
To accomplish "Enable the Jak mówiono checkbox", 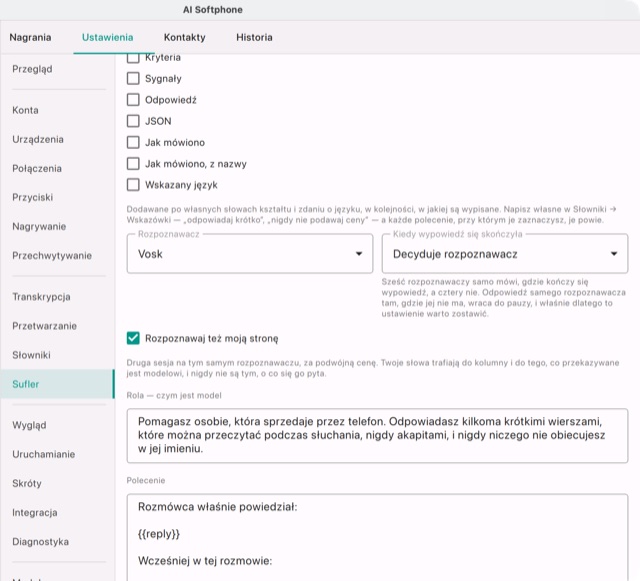I will pos(133,142).
